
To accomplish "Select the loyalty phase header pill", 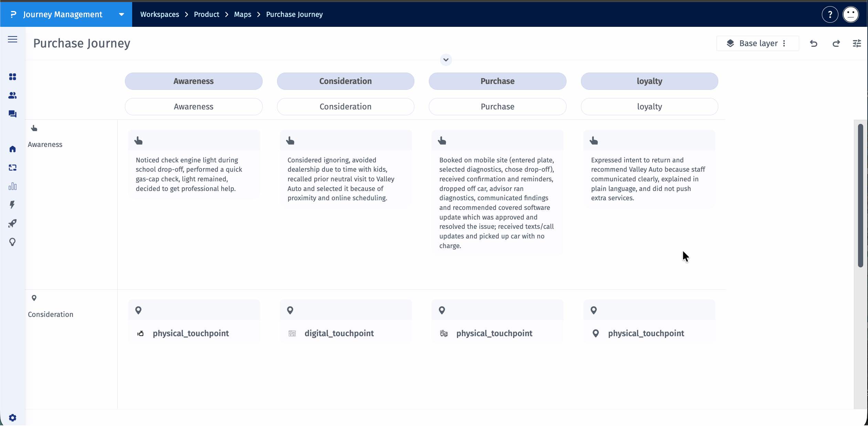I will coord(649,81).
